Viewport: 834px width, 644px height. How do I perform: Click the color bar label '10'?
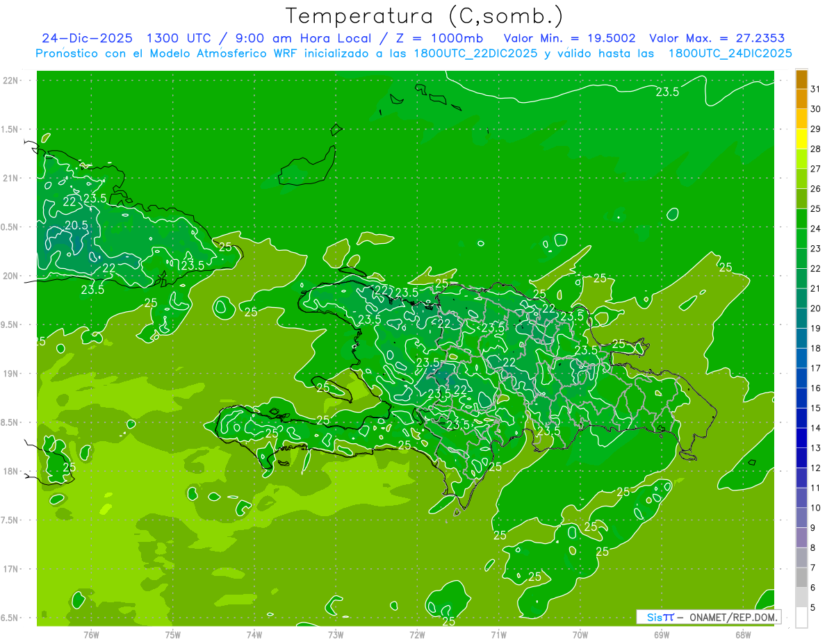tap(816, 508)
